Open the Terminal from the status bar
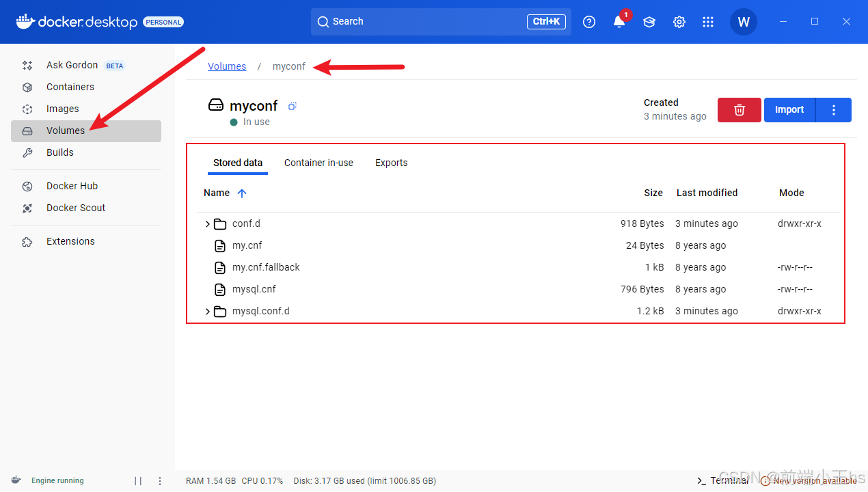Image resolution: width=868 pixels, height=492 pixels. point(722,481)
